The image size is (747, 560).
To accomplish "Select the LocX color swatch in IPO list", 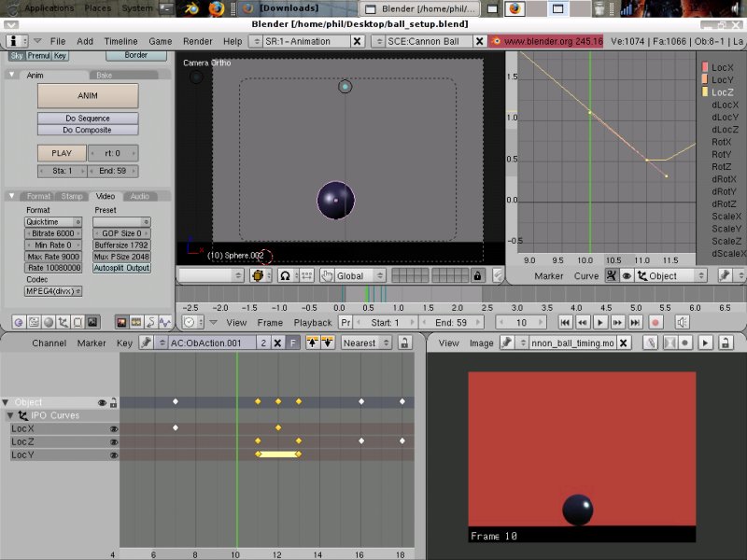I will tap(705, 67).
